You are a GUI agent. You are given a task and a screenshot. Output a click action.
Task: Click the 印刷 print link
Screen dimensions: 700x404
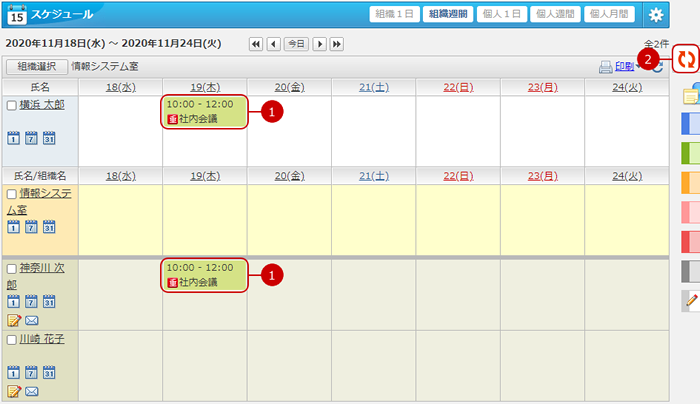click(x=624, y=67)
